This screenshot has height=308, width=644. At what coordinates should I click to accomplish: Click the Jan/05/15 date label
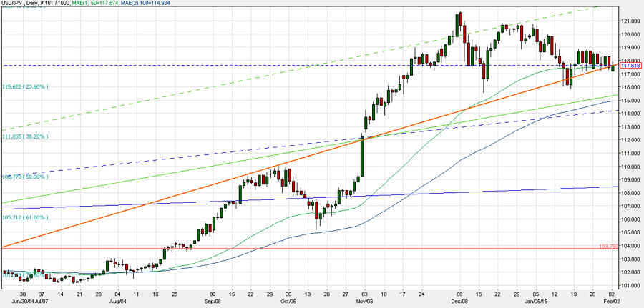coord(536,301)
